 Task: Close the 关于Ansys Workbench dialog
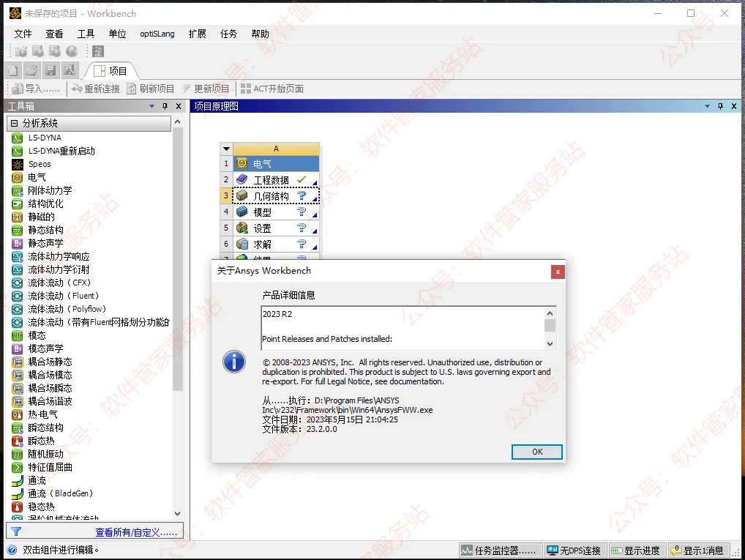(x=558, y=272)
